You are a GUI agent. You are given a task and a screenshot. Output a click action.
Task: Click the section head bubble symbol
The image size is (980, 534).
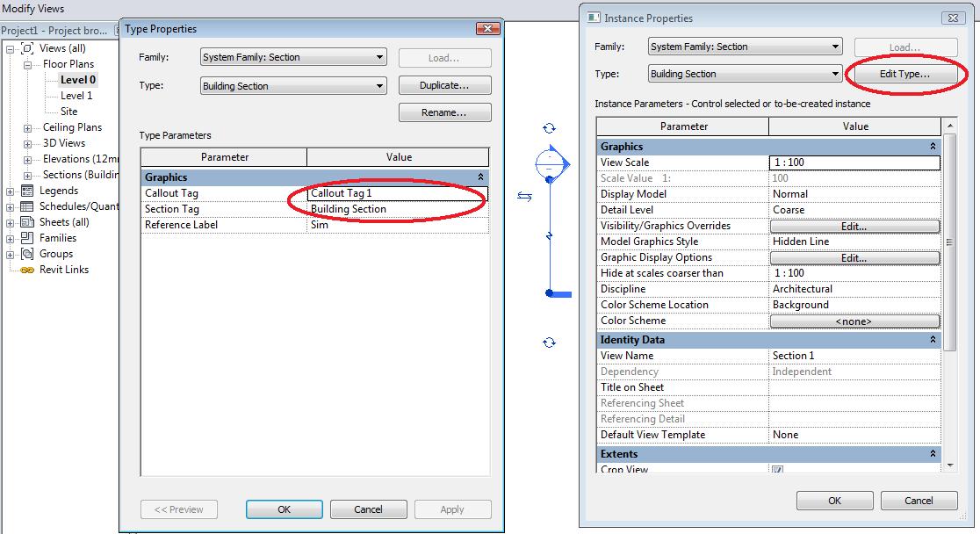point(551,164)
